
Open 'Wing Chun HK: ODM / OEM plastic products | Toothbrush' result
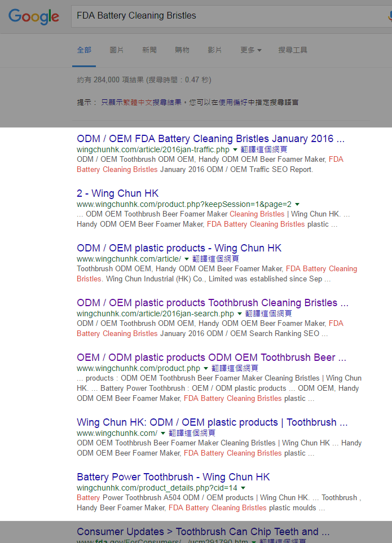coord(212,422)
